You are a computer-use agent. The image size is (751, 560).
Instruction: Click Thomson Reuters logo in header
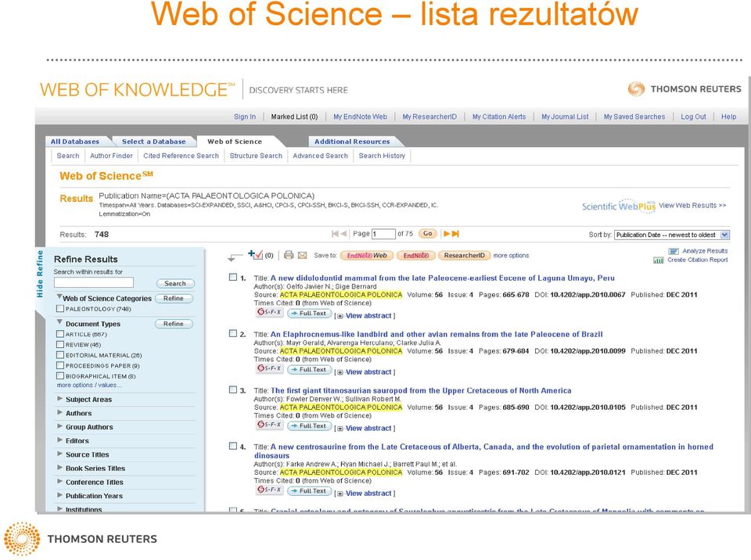pyautogui.click(x=685, y=89)
